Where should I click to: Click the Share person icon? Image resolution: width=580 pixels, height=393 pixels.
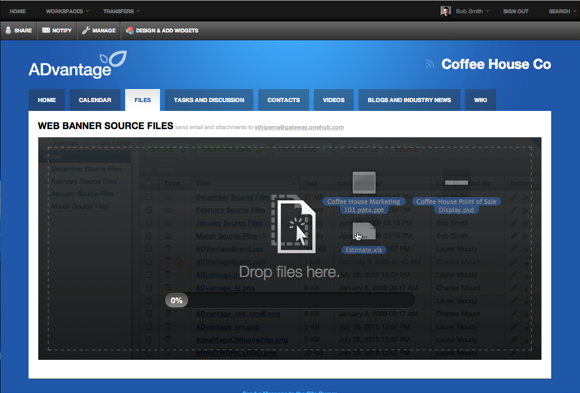tap(8, 30)
